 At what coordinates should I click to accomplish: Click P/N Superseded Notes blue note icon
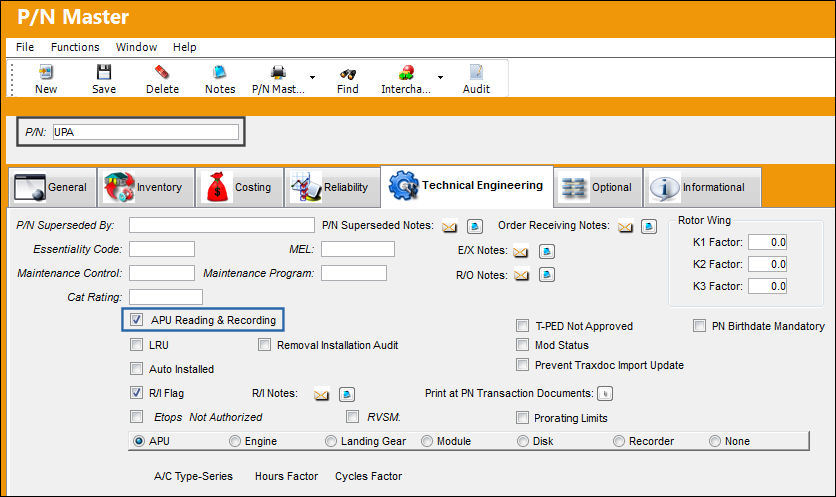pyautogui.click(x=475, y=226)
